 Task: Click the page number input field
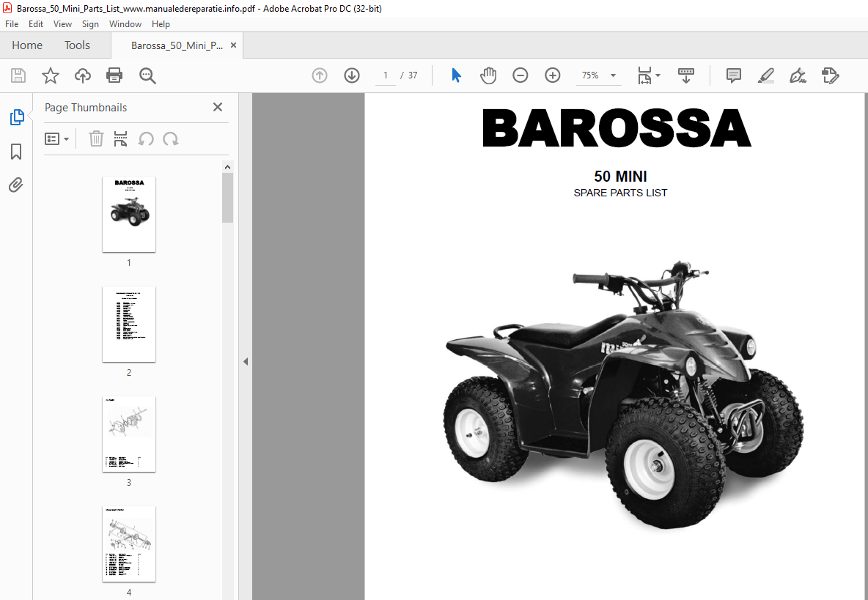(386, 75)
